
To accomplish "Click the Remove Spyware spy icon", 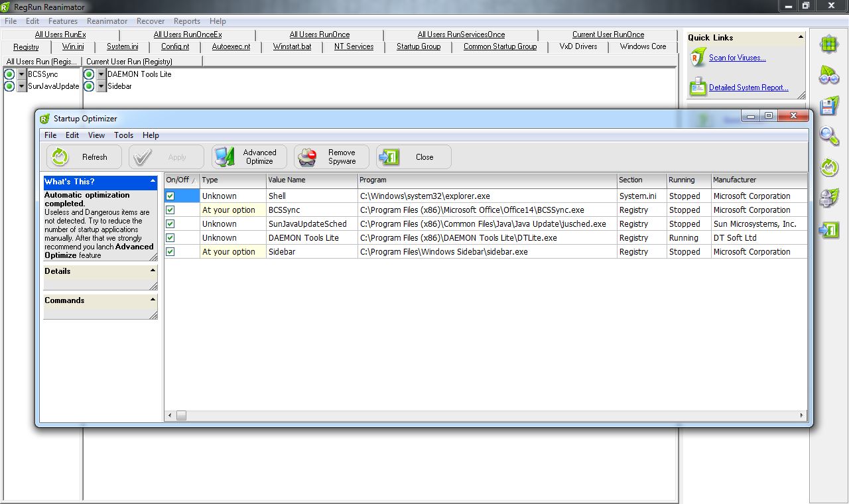I will (x=307, y=157).
